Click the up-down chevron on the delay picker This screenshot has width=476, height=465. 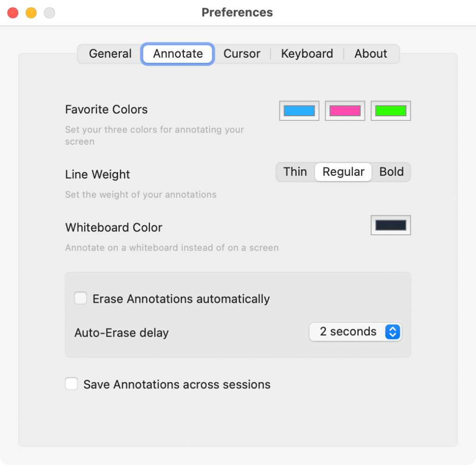(393, 332)
